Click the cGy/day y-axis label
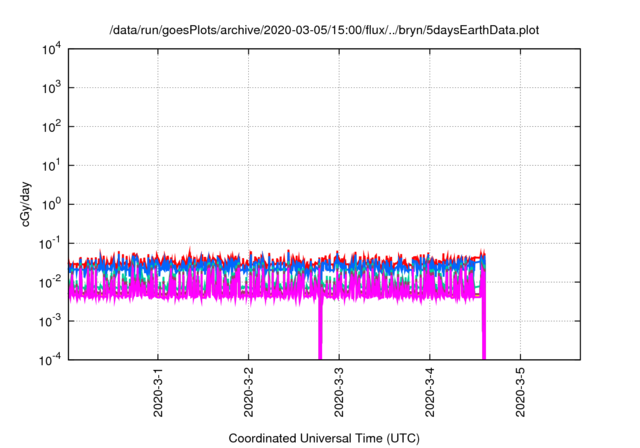The height and width of the screenshot is (448, 640). tap(25, 204)
